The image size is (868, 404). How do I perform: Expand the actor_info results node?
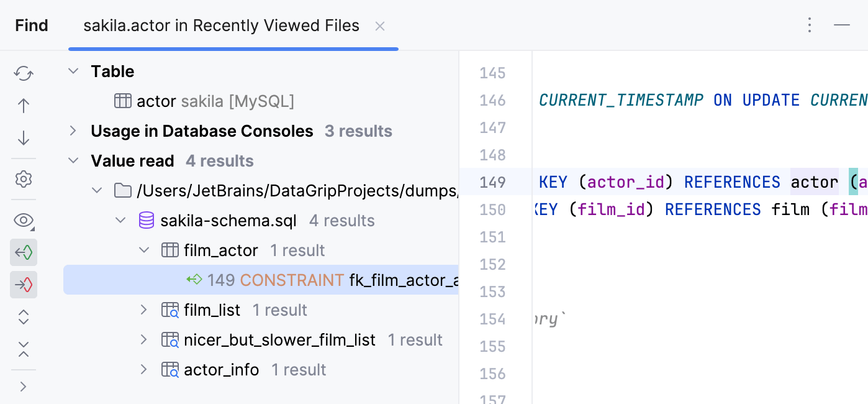pyautogui.click(x=143, y=370)
